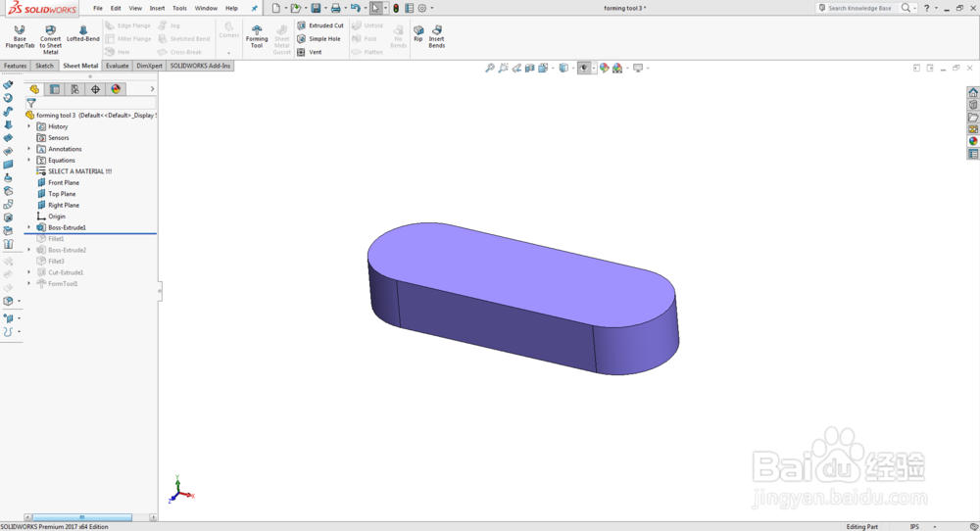
Task: Open the SOLIDWORKS Add-Ins tab
Action: coord(200,66)
